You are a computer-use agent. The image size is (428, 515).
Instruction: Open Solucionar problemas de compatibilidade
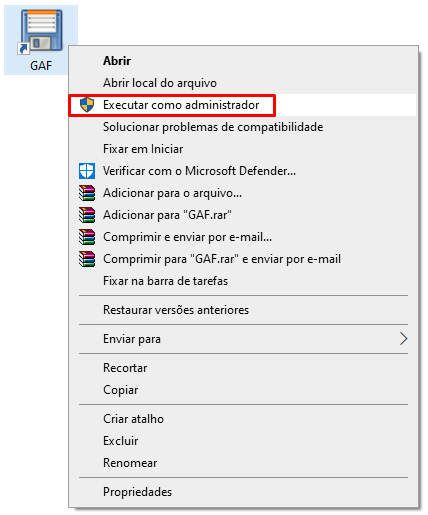click(243, 127)
